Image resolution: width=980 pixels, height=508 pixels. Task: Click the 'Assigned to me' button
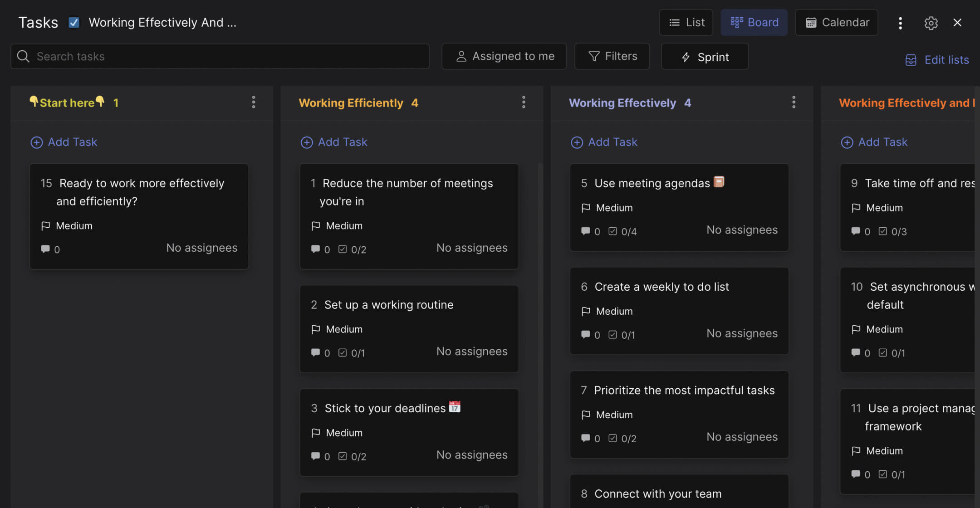(x=504, y=56)
